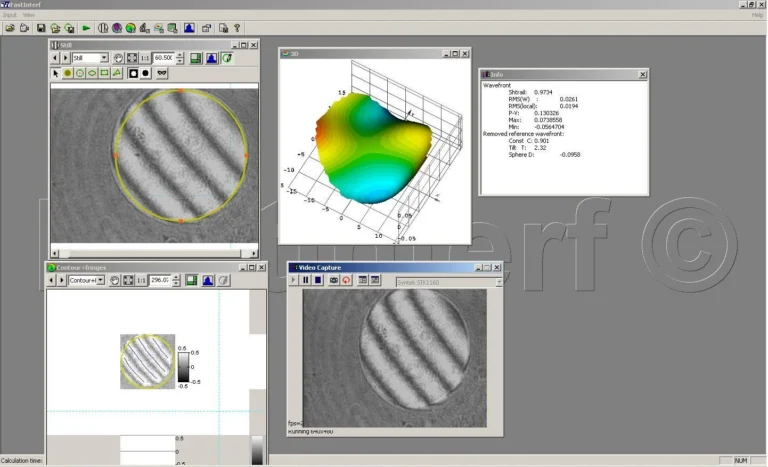Stop the video capture
Image resolution: width=768 pixels, height=467 pixels.
tap(318, 280)
